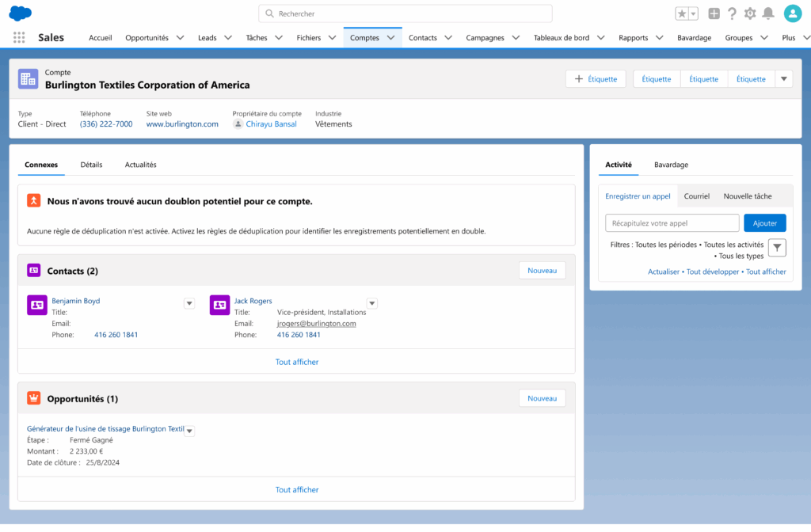
Task: Select the Activité panel tab
Action: pyautogui.click(x=619, y=165)
